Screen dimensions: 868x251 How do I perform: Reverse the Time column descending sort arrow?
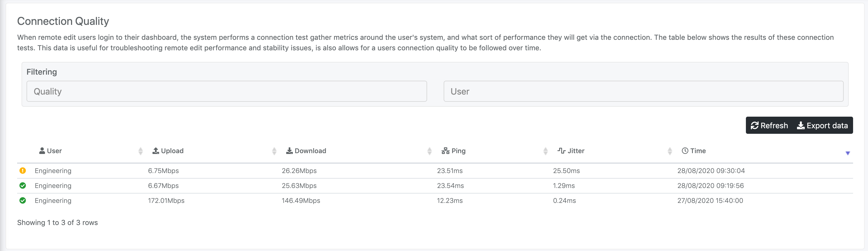coord(848,153)
